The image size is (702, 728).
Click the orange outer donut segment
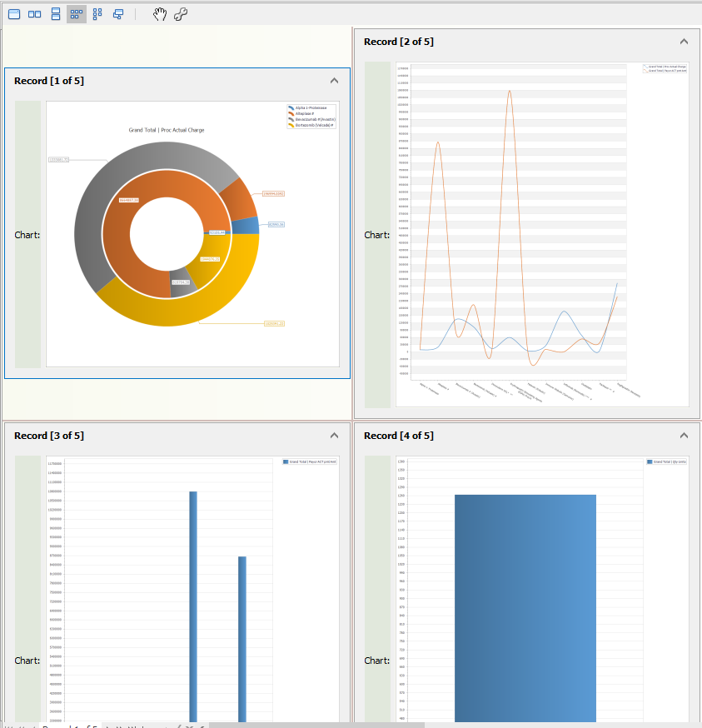[241, 200]
